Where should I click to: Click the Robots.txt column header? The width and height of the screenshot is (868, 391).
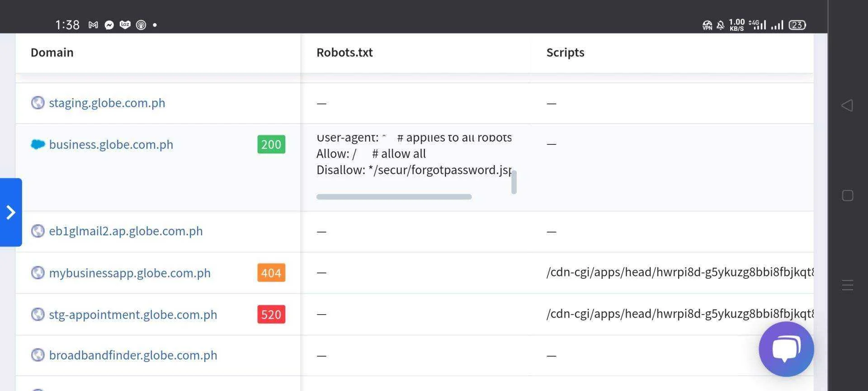point(344,52)
